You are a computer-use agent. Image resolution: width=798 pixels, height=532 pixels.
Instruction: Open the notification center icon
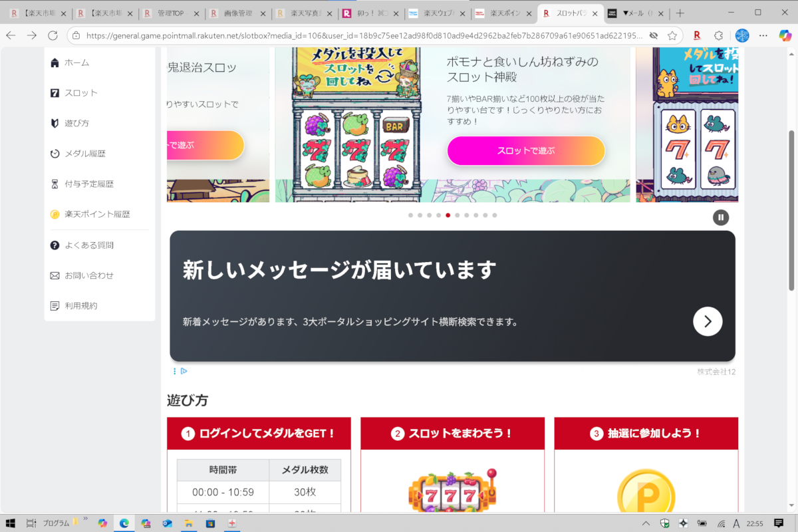point(779,523)
